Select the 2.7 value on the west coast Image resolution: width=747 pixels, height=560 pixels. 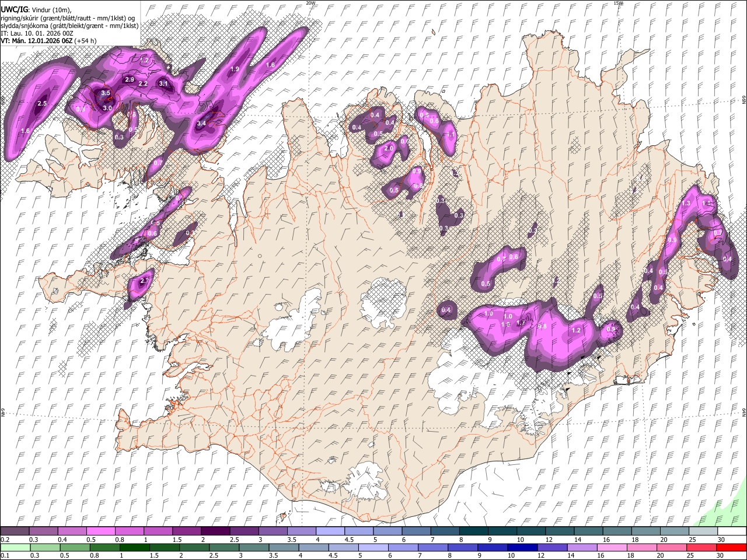pos(145,281)
